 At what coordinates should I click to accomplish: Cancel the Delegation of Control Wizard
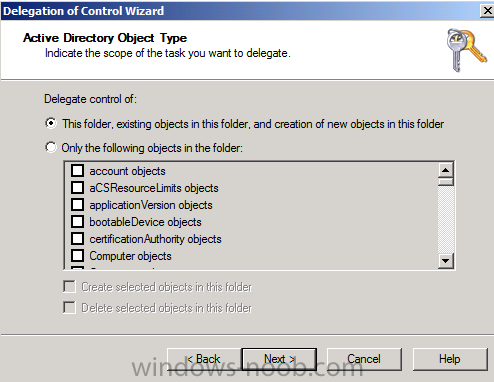pyautogui.click(x=364, y=359)
